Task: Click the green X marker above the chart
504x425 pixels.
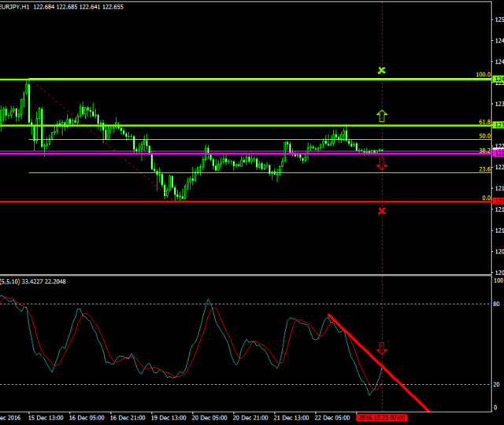Action: coord(382,71)
